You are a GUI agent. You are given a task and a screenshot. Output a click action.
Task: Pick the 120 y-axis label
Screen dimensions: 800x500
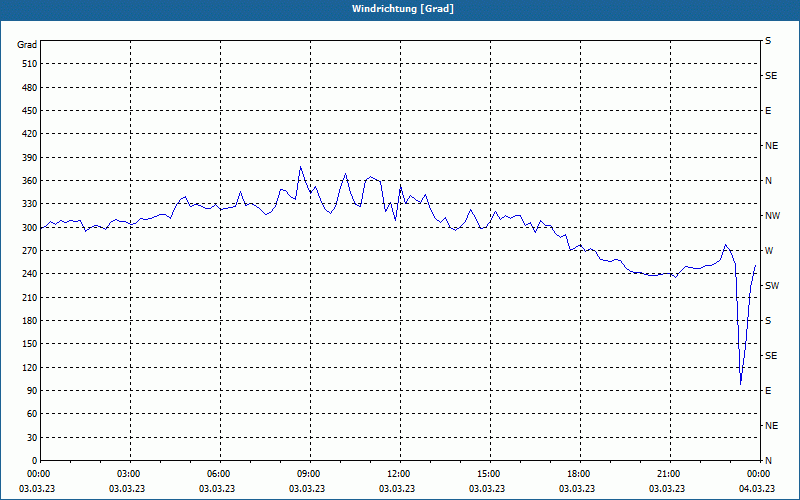pos(30,367)
